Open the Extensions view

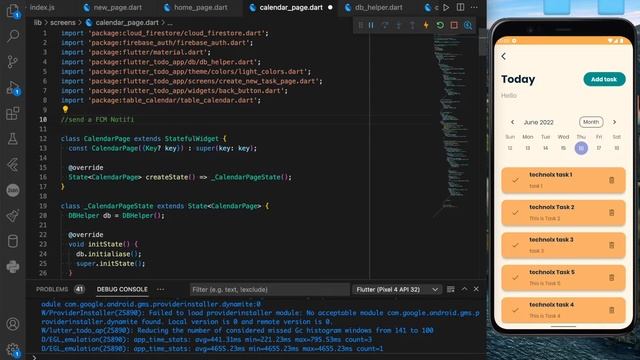[x=13, y=113]
